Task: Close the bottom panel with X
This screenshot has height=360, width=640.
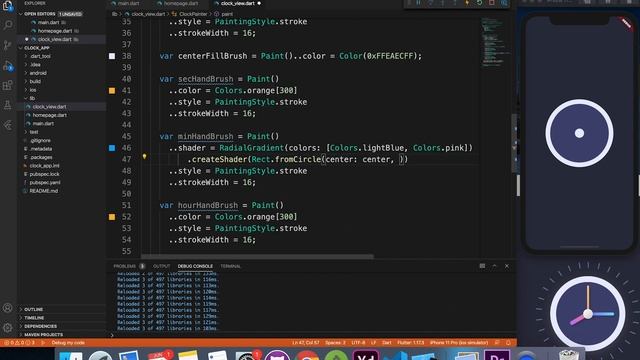Action: [507, 266]
